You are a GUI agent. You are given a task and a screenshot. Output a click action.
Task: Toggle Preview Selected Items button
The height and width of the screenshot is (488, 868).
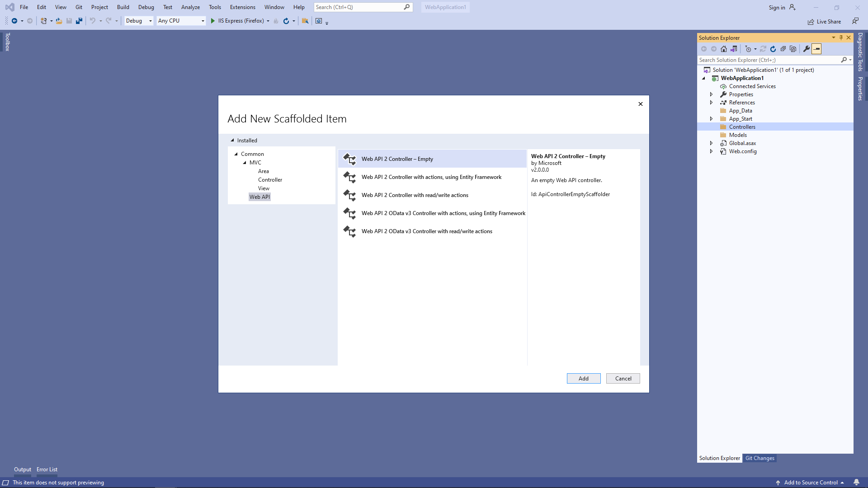(816, 49)
